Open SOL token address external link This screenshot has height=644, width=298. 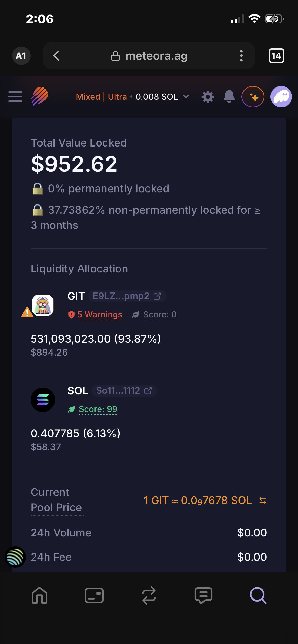[x=148, y=391]
